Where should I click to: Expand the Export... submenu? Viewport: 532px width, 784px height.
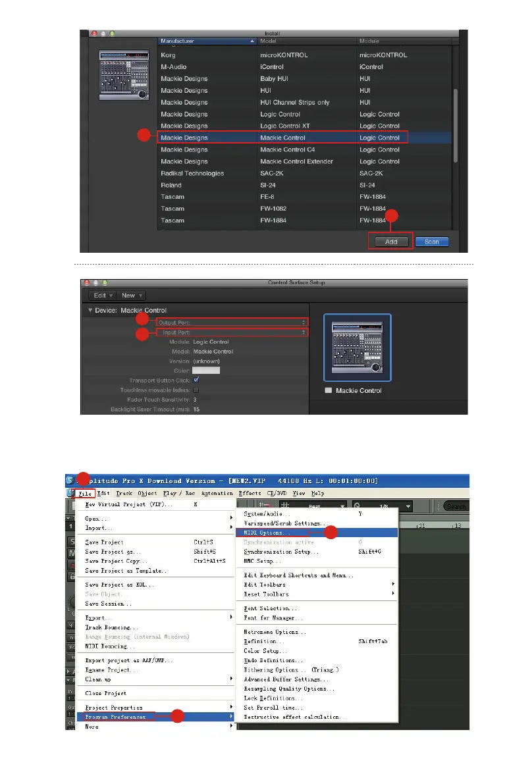[x=155, y=617]
